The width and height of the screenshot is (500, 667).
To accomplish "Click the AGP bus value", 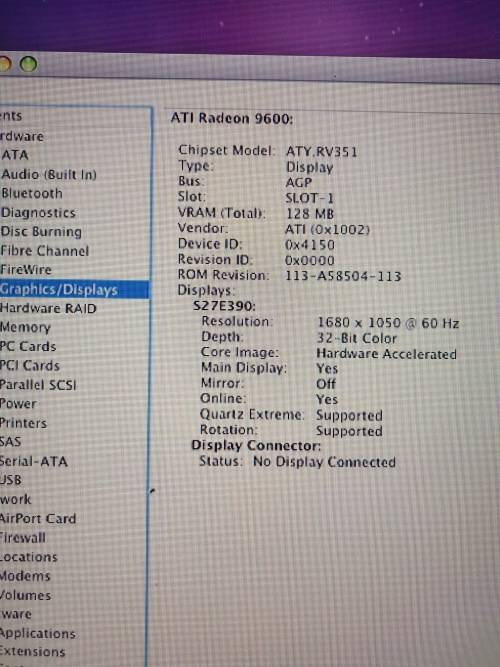I will point(299,182).
